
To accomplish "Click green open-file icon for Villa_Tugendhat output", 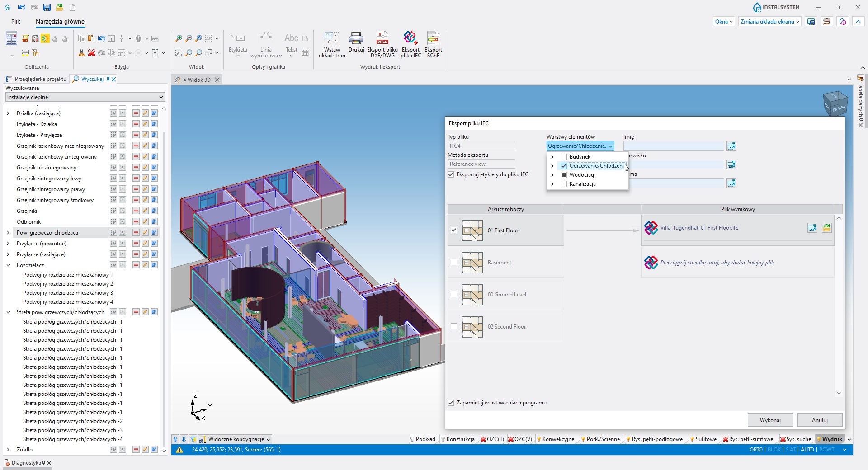I will (x=826, y=228).
